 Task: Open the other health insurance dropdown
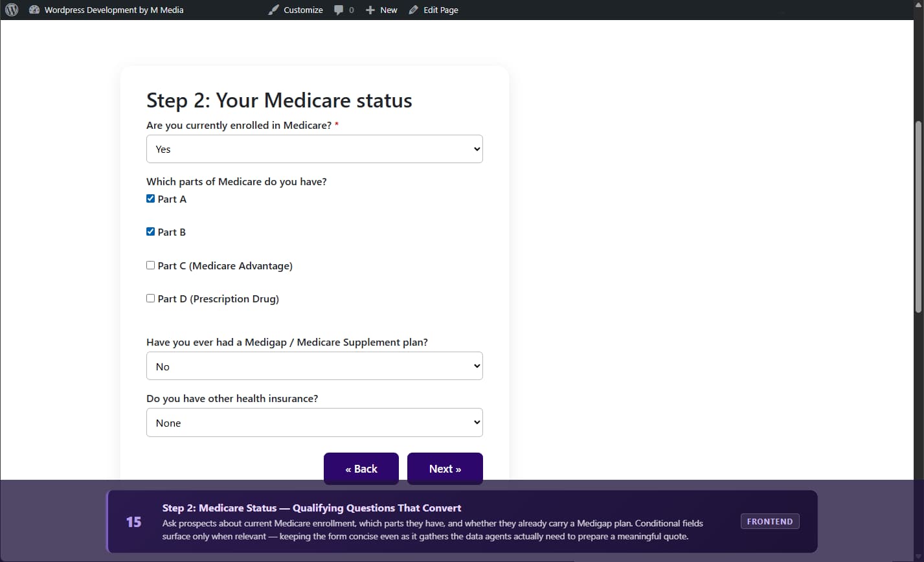click(315, 423)
